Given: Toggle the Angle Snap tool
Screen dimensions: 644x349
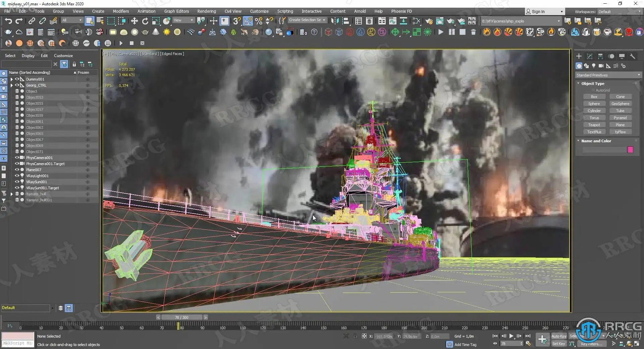Looking at the screenshot, I should point(248,21).
